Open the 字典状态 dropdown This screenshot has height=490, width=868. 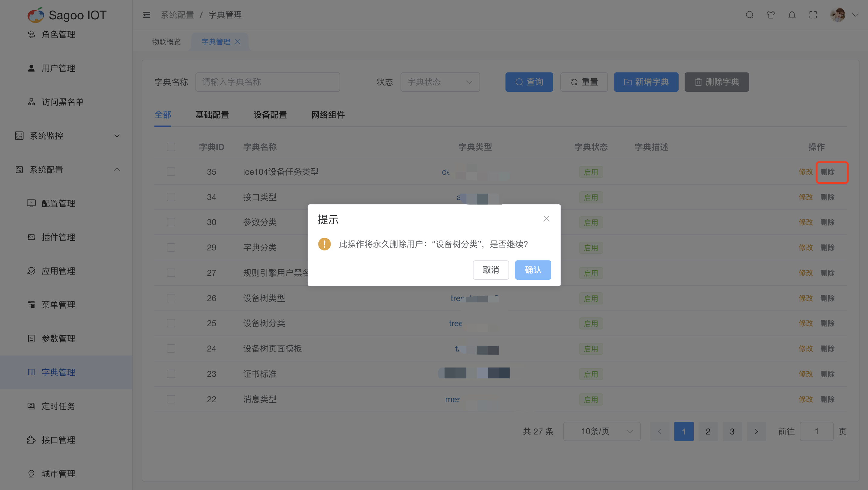440,82
